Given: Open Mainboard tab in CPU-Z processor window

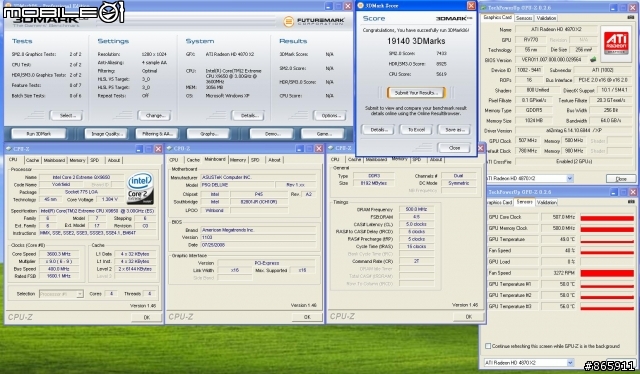Looking at the screenshot, I should [x=54, y=160].
